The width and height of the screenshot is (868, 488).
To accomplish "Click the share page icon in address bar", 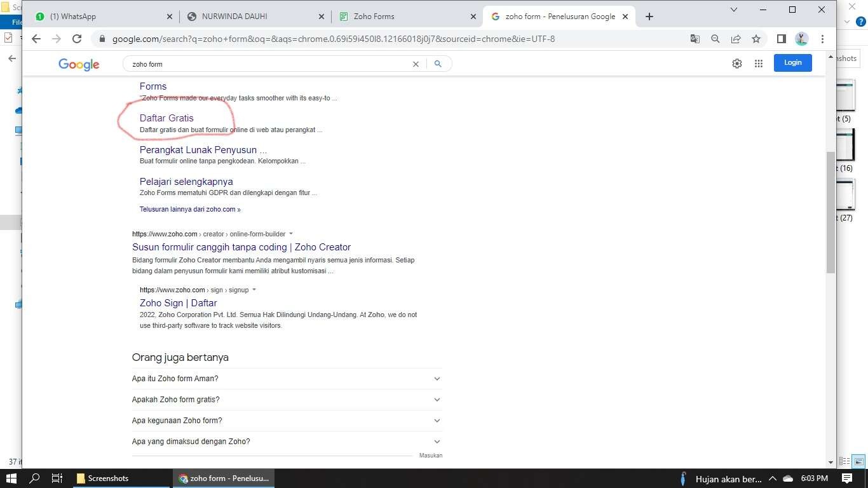I will coord(736,39).
